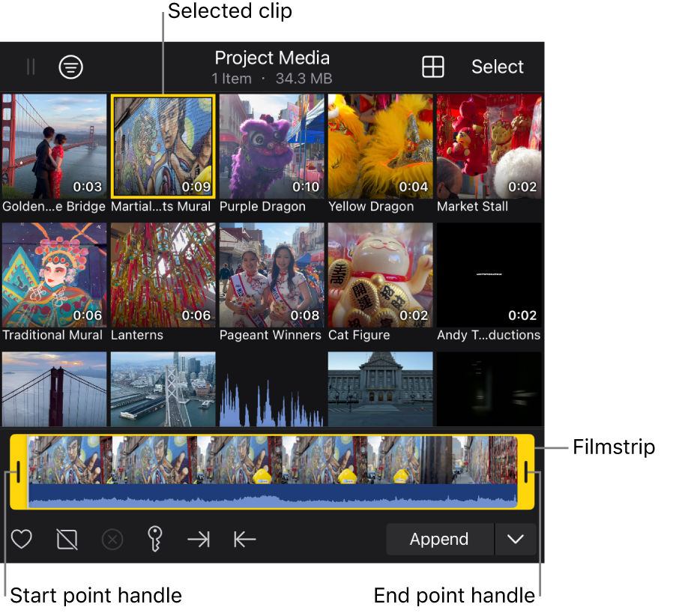Switch the browser view layout

click(433, 67)
